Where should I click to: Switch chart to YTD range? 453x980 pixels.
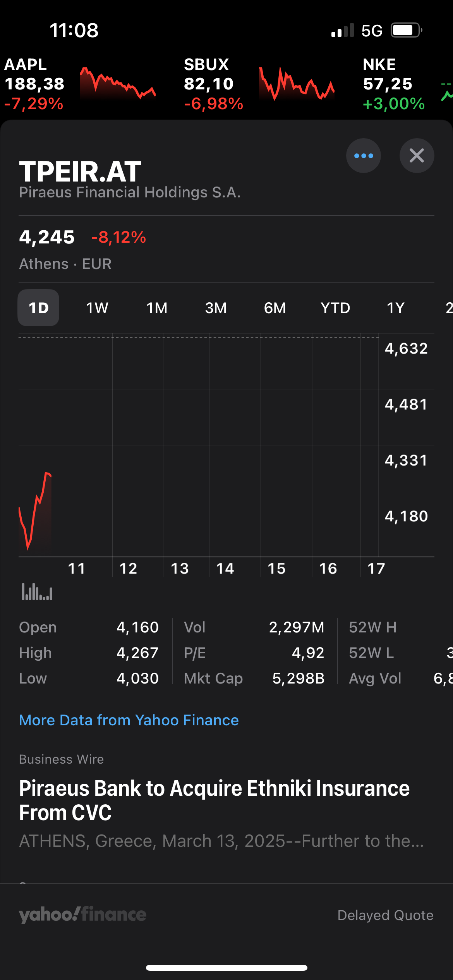335,308
